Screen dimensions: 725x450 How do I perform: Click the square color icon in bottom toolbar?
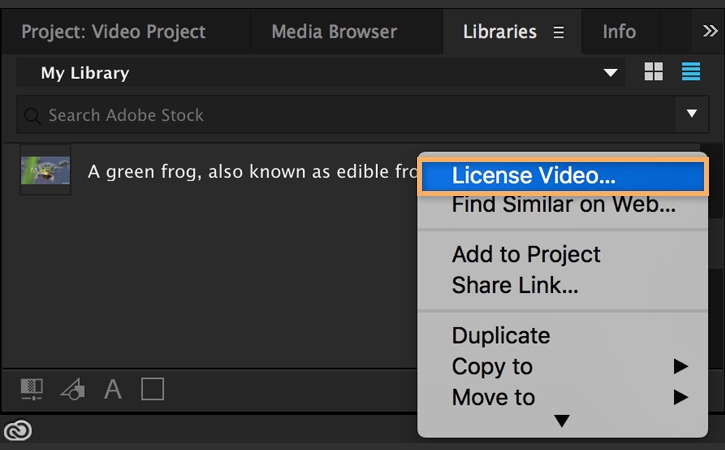point(152,389)
